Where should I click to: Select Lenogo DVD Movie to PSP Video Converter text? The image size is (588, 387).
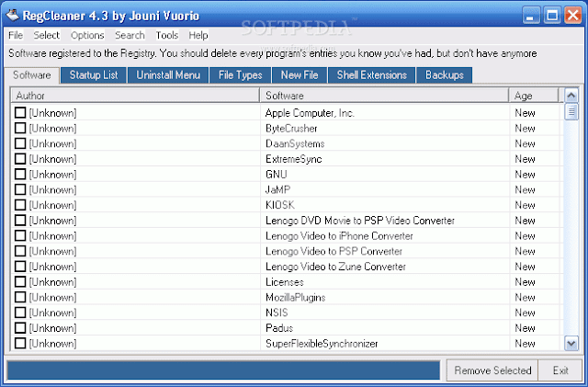point(360,221)
